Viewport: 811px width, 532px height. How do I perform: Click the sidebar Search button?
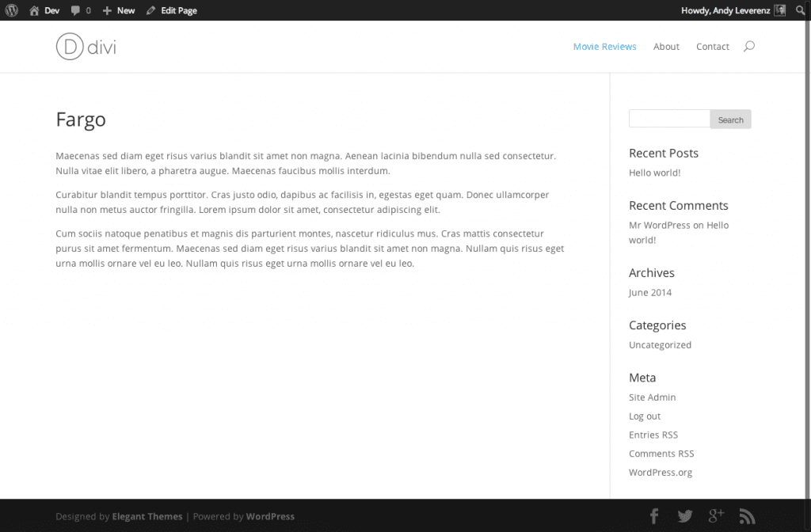730,120
